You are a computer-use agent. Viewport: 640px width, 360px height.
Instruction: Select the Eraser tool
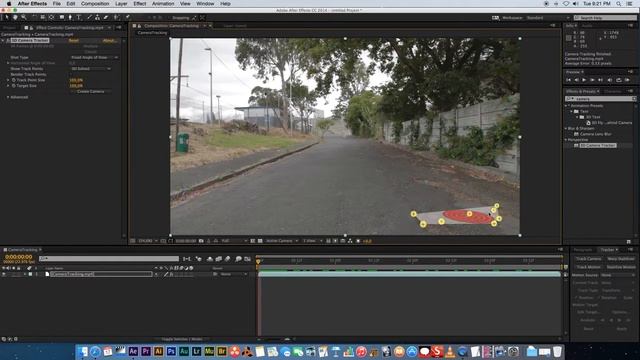(106, 18)
